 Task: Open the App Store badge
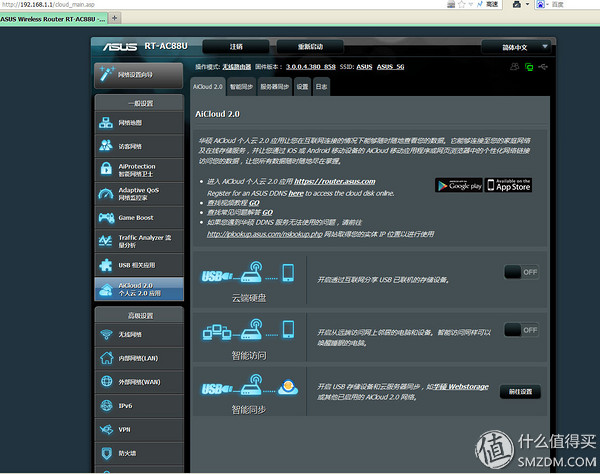tap(508, 185)
